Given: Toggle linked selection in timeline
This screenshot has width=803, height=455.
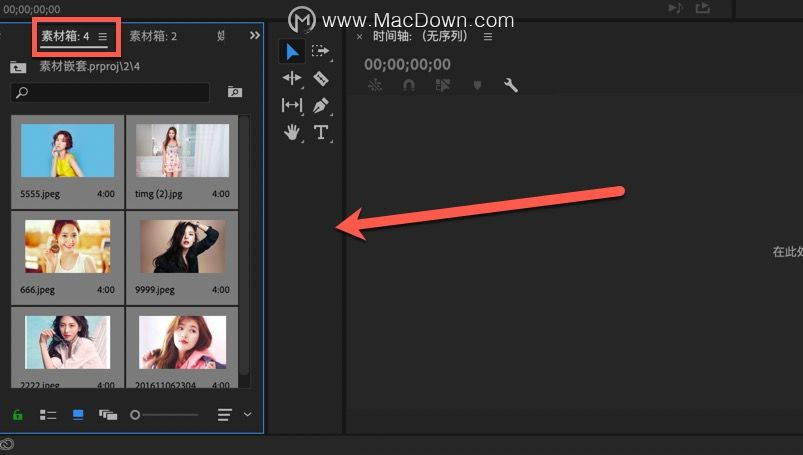Looking at the screenshot, I should (442, 85).
